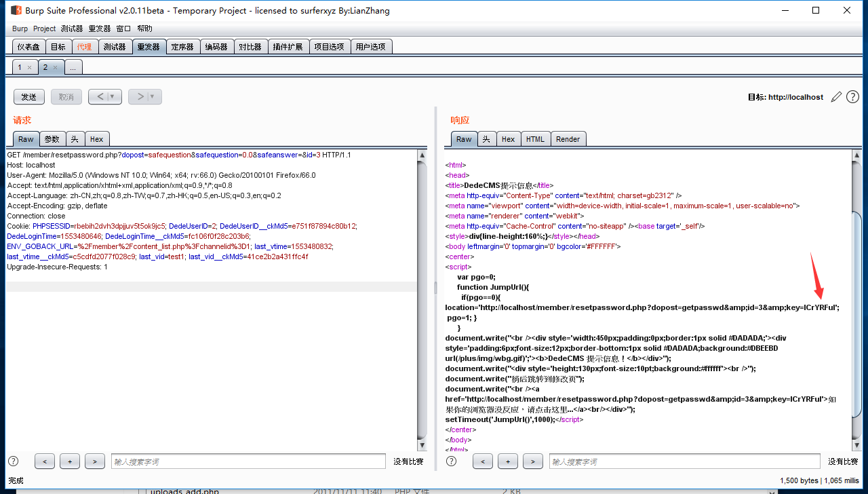This screenshot has height=494, width=868.
Task: Click help icon beside request search bar
Action: pyautogui.click(x=13, y=461)
